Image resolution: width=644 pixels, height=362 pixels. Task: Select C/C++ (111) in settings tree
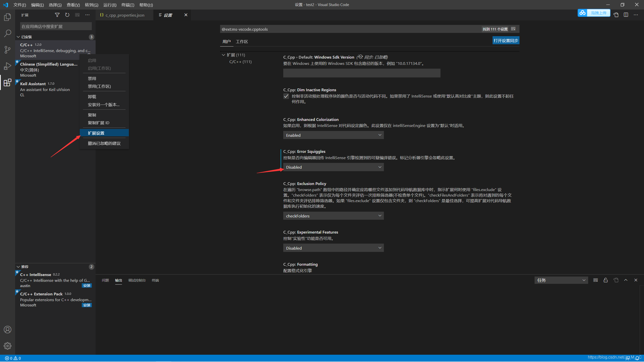coord(240,62)
